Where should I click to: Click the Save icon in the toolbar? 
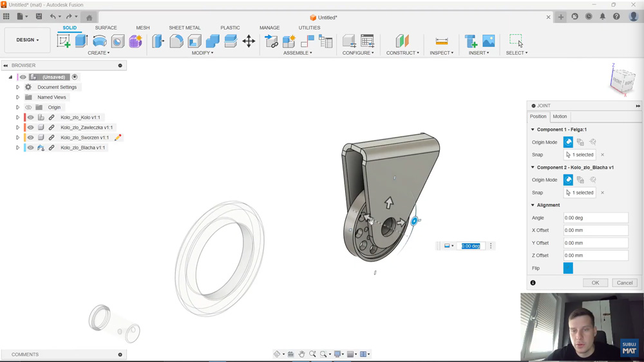pos(39,17)
